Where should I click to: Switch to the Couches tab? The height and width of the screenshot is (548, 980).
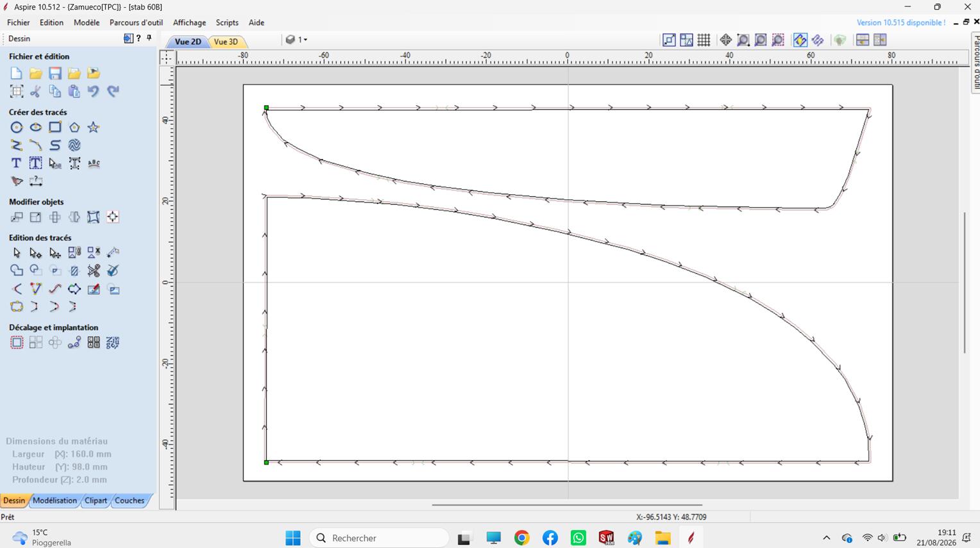(x=130, y=501)
